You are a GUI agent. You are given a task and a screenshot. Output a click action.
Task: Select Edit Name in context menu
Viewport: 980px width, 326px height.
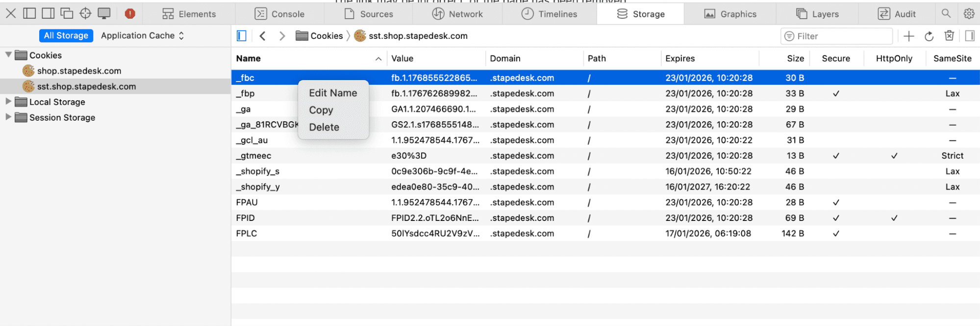click(x=333, y=93)
